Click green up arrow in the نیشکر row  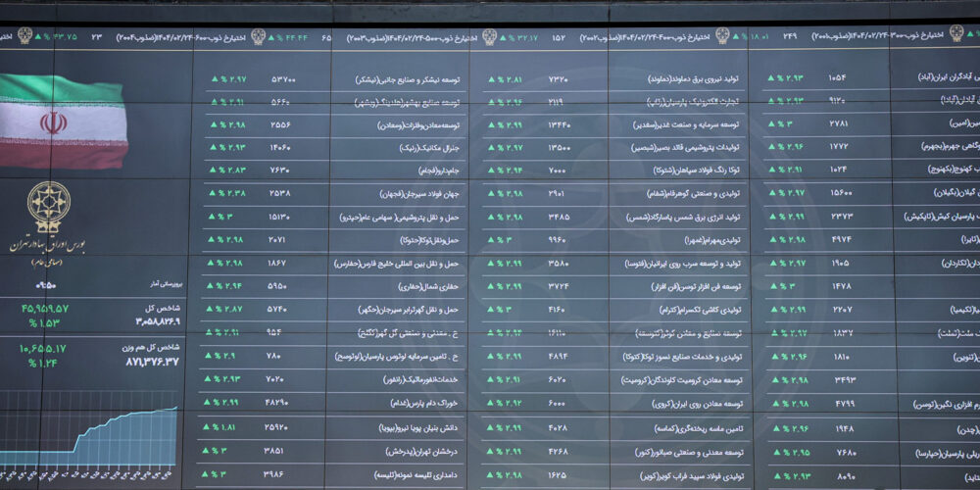click(x=215, y=79)
